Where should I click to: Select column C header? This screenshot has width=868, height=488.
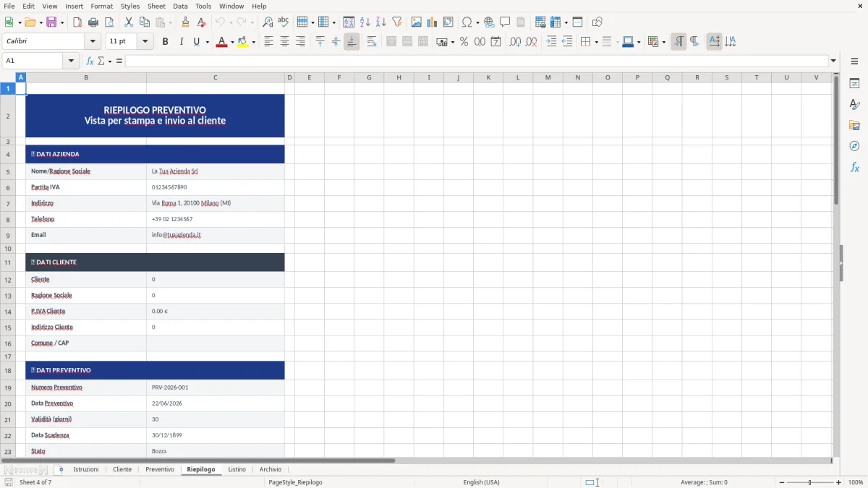click(215, 77)
